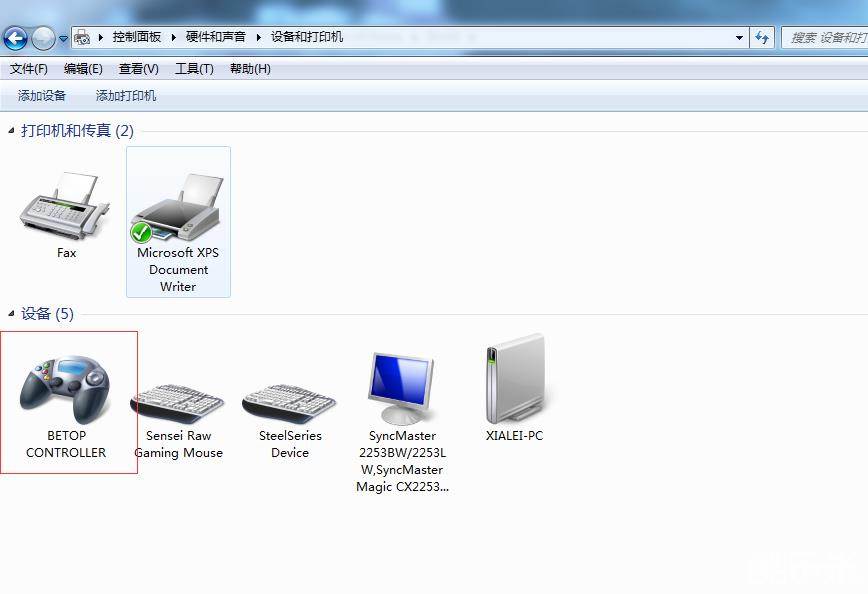868x594 pixels.
Task: Open the address bar history dropdown arrow
Action: pyautogui.click(x=740, y=37)
